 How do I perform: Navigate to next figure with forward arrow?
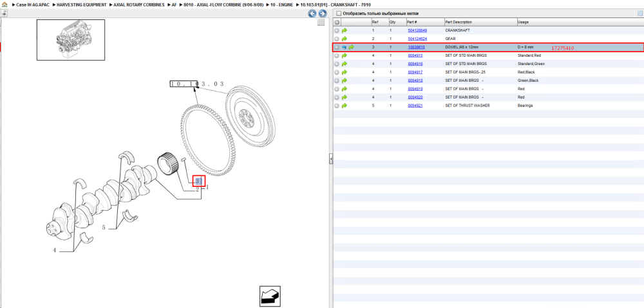click(323, 14)
